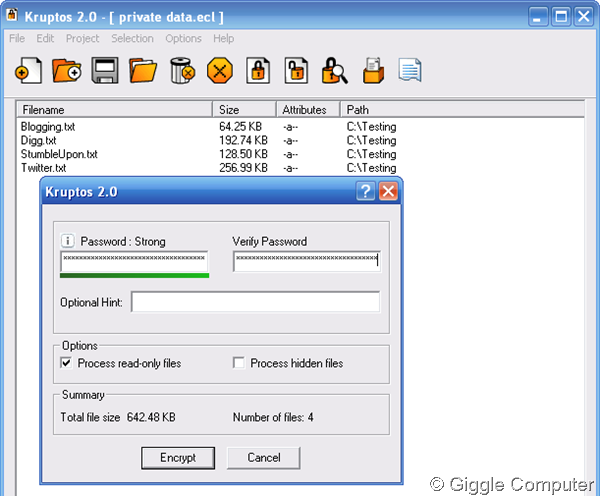Screen dimensions: 600x496
Task: Click the padlock with magnifier icon
Action: pyautogui.click(x=335, y=70)
